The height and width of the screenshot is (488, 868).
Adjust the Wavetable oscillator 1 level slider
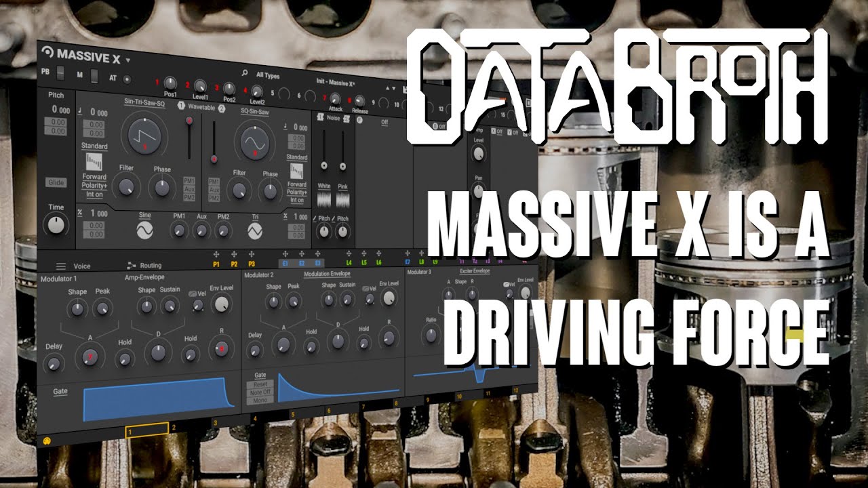click(x=190, y=138)
